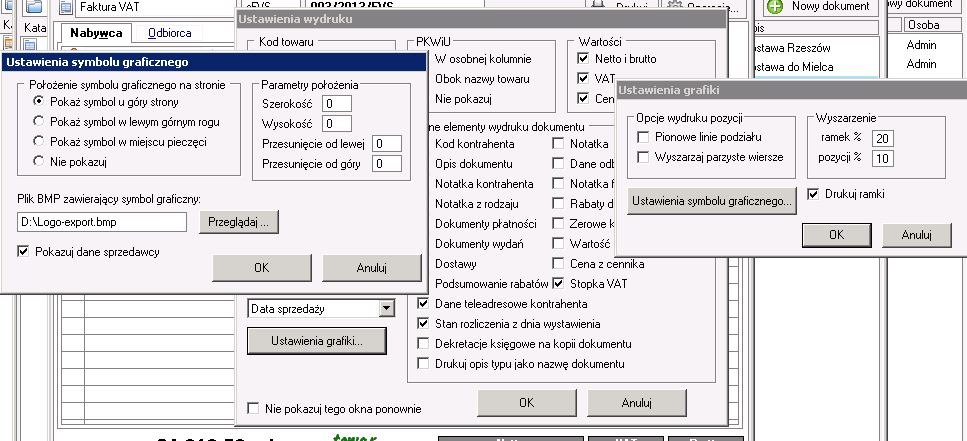Screen dimensions: 967x441
Task: Click the 'Ustawienia grafiki...' button
Action: pos(316,341)
